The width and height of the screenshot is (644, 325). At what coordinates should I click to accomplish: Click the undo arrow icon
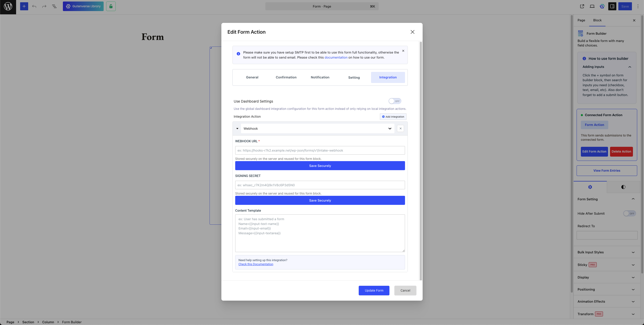[x=34, y=6]
